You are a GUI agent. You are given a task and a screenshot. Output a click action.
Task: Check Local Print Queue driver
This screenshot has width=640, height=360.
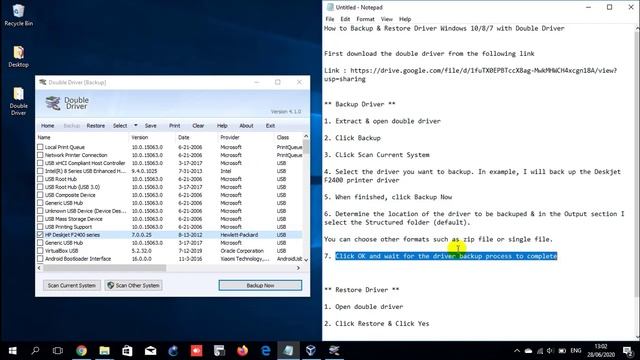tap(40, 147)
